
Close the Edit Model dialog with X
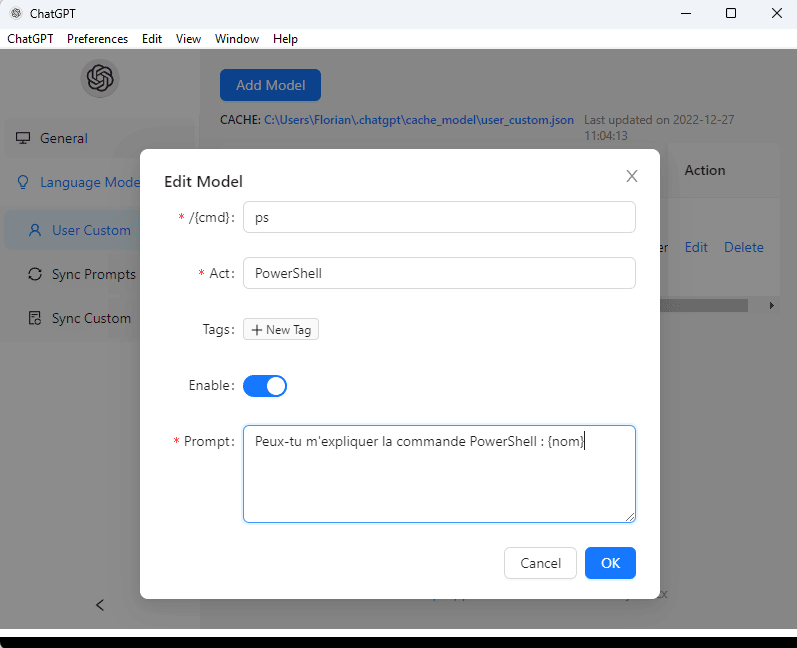tap(631, 176)
